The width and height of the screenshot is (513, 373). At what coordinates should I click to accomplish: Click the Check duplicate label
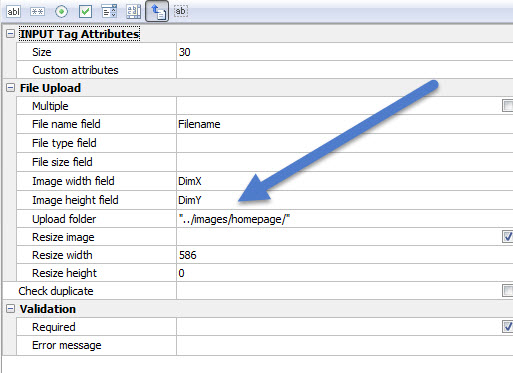point(56,291)
